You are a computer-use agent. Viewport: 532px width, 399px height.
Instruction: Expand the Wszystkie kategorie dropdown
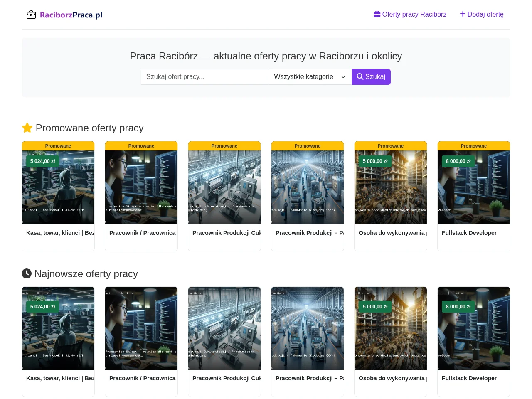[x=310, y=77]
